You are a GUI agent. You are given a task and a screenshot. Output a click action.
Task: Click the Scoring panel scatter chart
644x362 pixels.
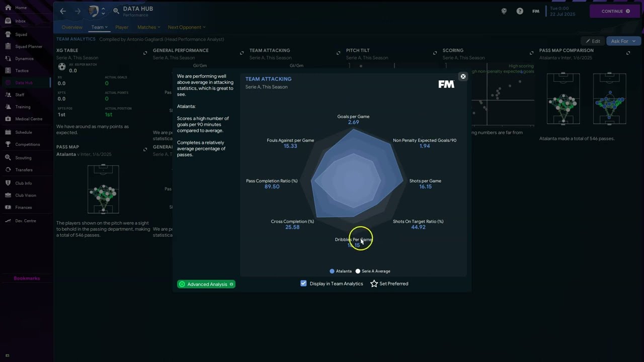point(503,96)
